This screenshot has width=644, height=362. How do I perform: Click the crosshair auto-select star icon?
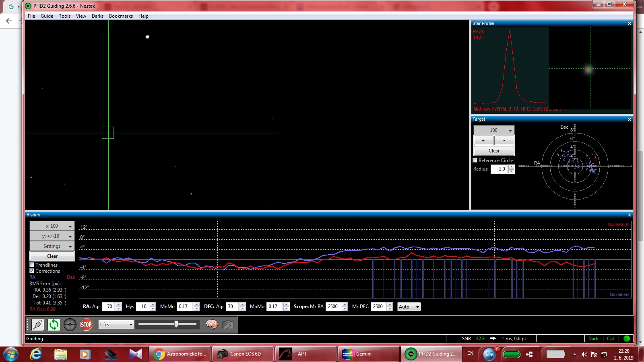click(70, 325)
